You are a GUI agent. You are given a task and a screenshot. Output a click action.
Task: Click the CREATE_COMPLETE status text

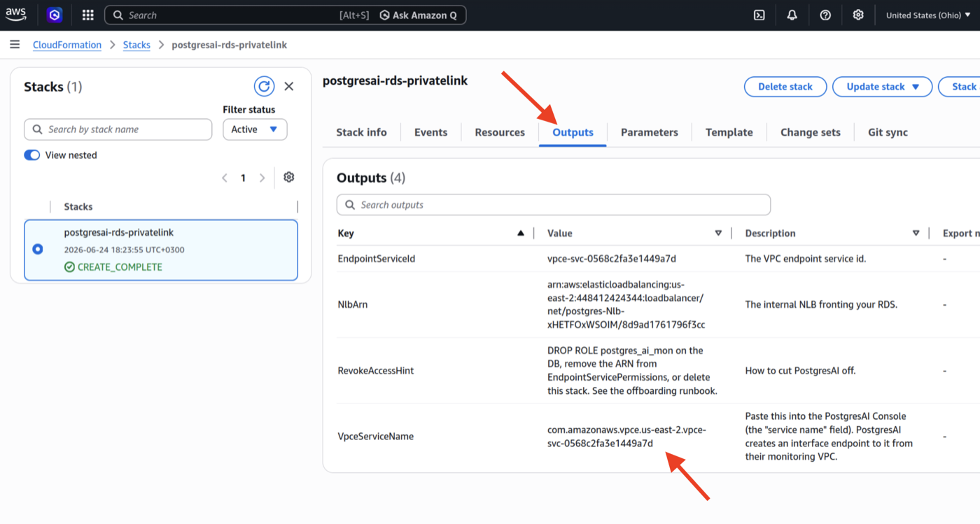click(x=120, y=267)
